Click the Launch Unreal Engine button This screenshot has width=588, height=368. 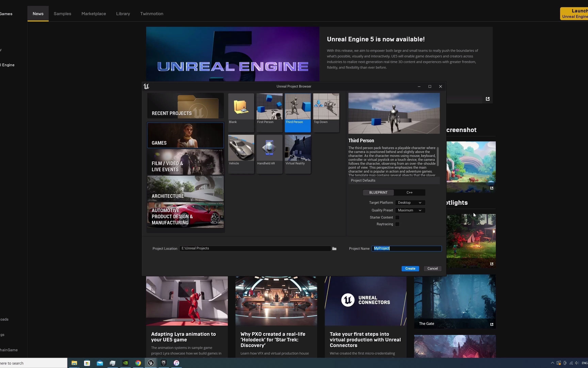574,14
